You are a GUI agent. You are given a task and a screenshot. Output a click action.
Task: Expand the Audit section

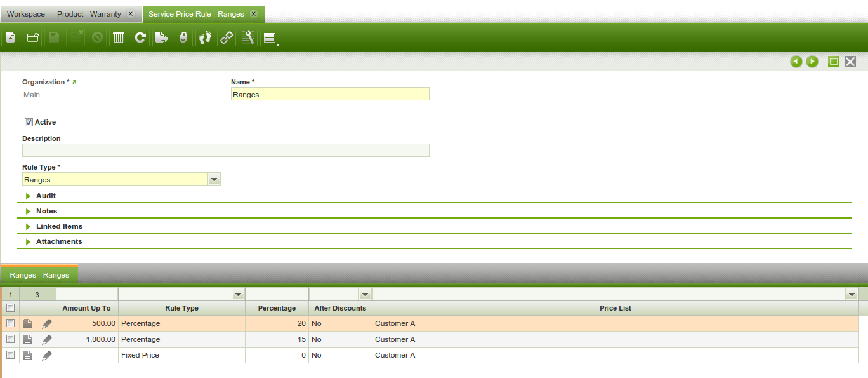(46, 196)
